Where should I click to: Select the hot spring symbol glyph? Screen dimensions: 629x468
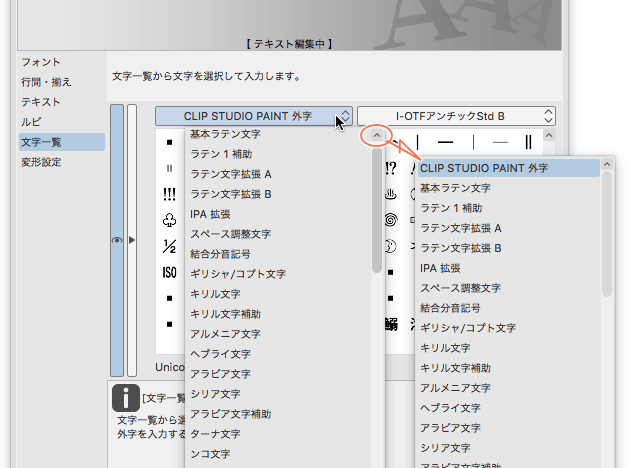point(390,192)
